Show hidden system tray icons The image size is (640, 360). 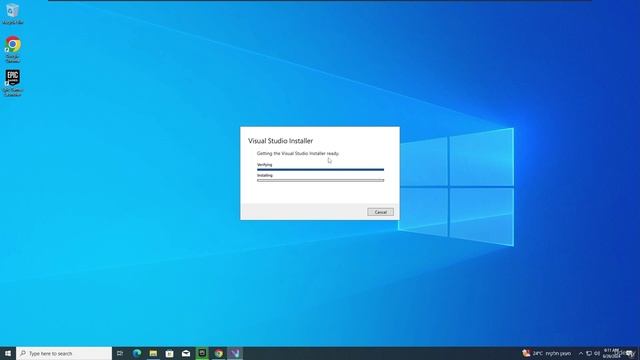coord(581,353)
